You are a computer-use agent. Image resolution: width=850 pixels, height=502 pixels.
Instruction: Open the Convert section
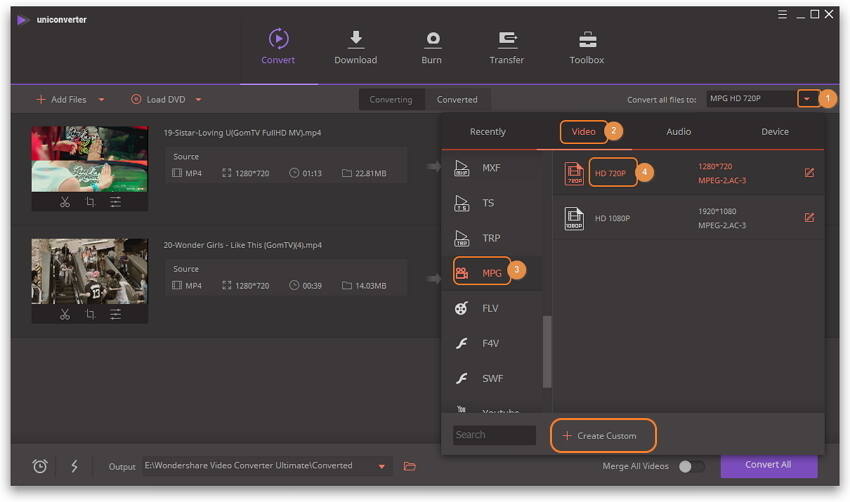[278, 47]
